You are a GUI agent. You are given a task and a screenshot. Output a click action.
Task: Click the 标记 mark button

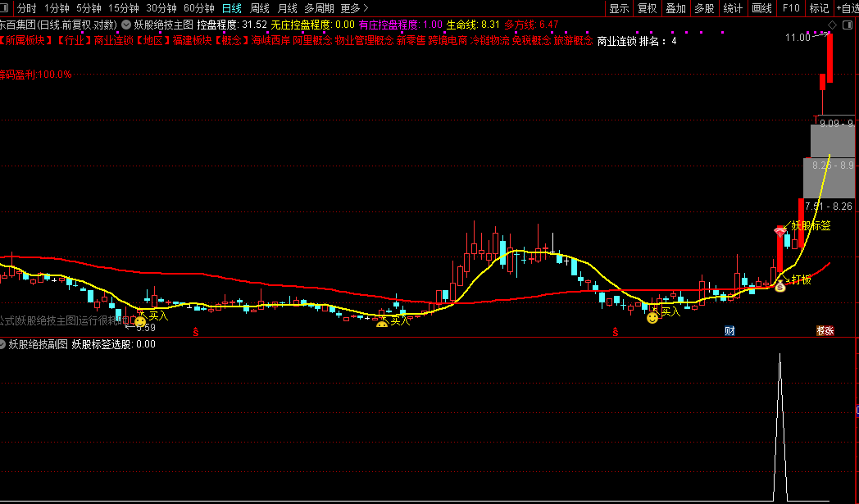[820, 8]
